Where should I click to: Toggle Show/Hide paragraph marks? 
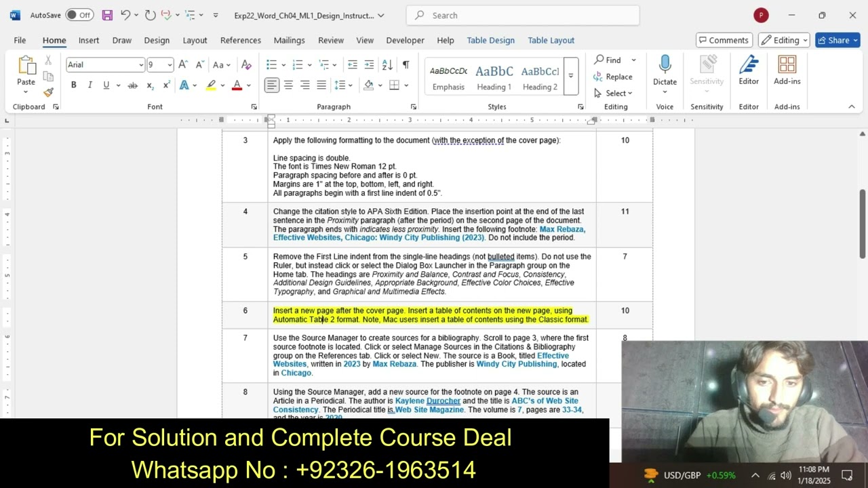406,65
